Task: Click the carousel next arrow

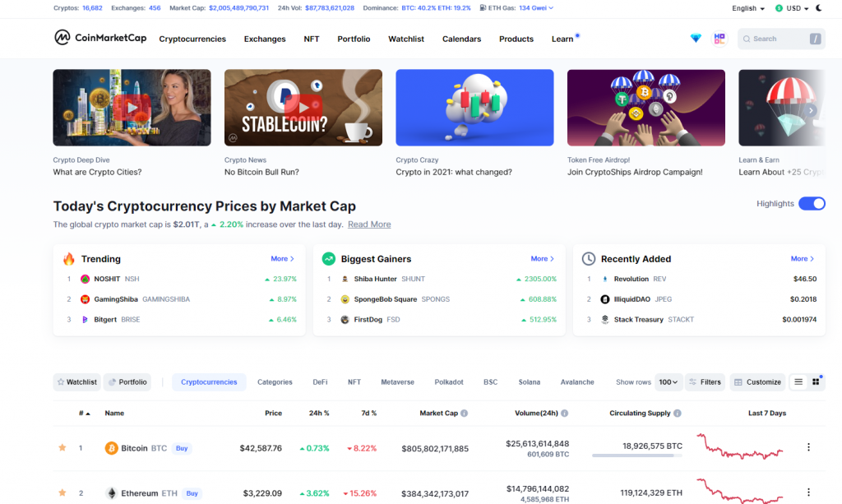Action: click(811, 110)
